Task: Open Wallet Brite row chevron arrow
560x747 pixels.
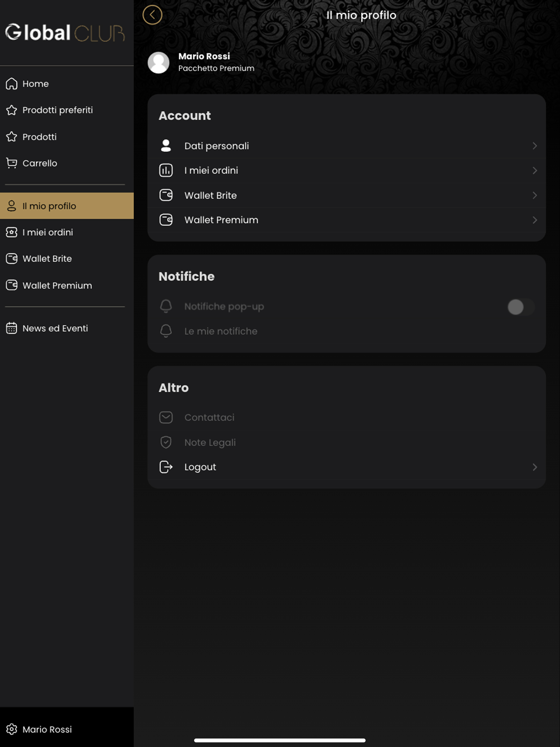Action: click(534, 195)
